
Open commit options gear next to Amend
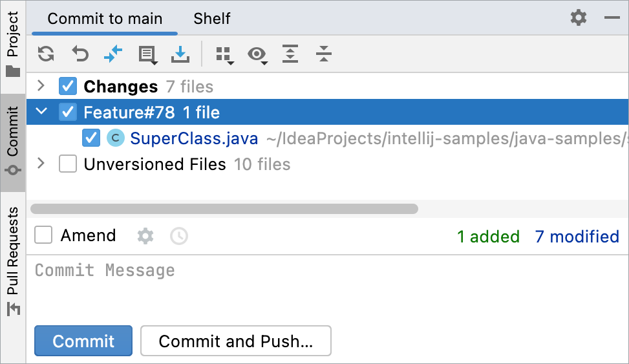click(x=145, y=236)
